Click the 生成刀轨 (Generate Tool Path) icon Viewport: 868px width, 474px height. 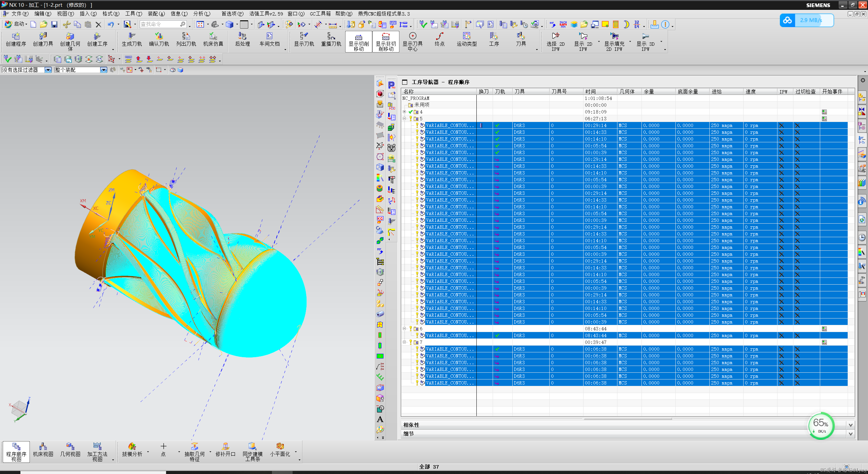coord(132,40)
